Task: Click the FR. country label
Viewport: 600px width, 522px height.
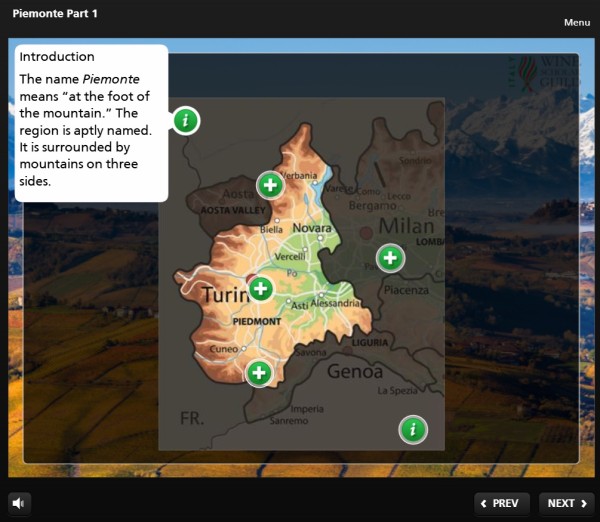Action: 192,418
